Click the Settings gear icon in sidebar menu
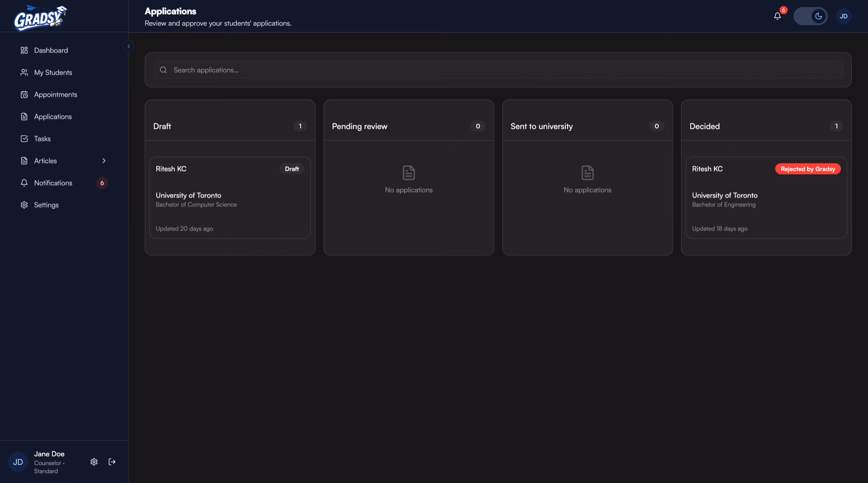This screenshot has height=483, width=868. point(24,205)
